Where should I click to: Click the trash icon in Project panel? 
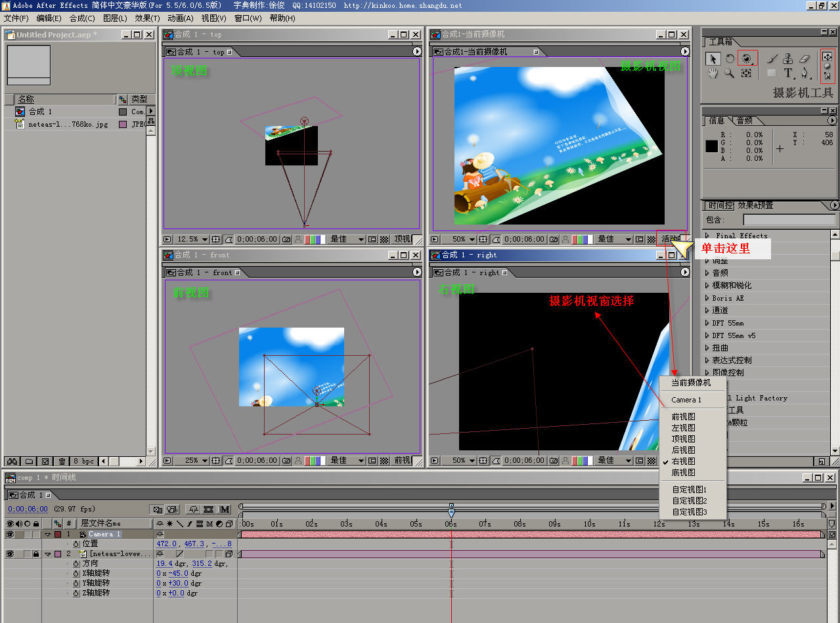62,462
